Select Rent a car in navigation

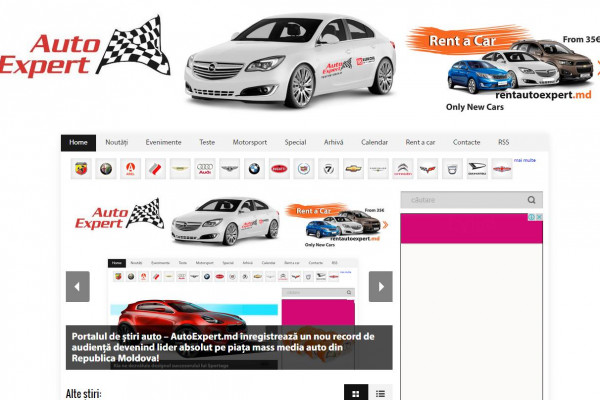tap(420, 142)
